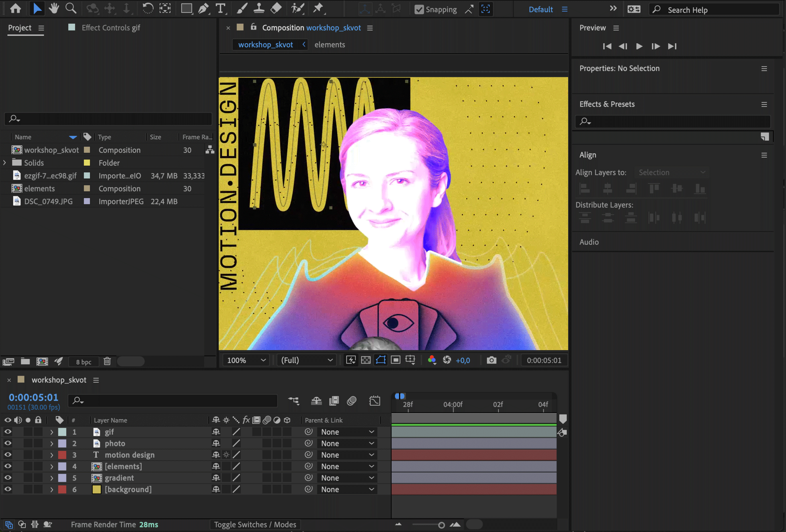The width and height of the screenshot is (786, 532).
Task: Click the Play button in Preview panel
Action: tap(639, 46)
